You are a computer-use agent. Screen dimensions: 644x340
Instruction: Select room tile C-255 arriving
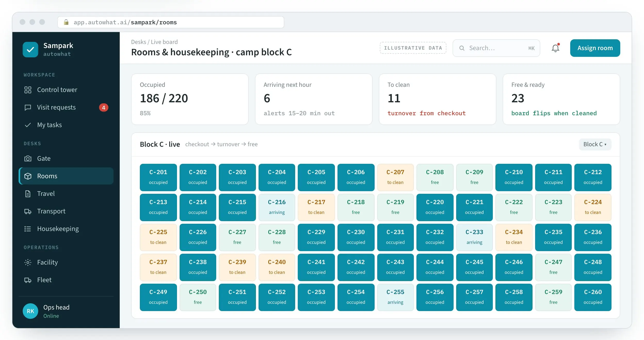tap(395, 297)
